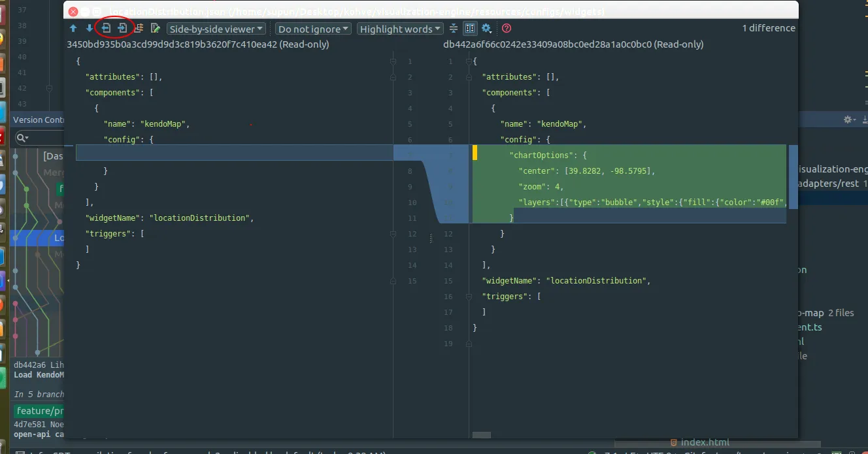Select the 1 difference label

[769, 28]
